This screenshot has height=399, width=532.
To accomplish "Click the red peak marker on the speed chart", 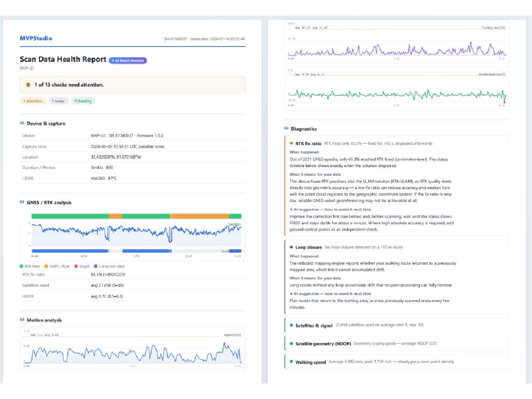I will click(x=225, y=343).
